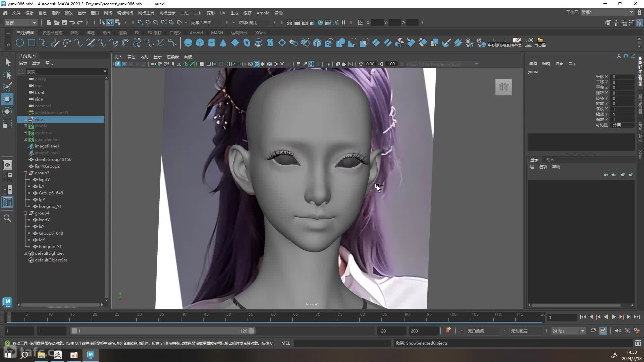Activate the Select tool in the toolbox

click(8, 62)
